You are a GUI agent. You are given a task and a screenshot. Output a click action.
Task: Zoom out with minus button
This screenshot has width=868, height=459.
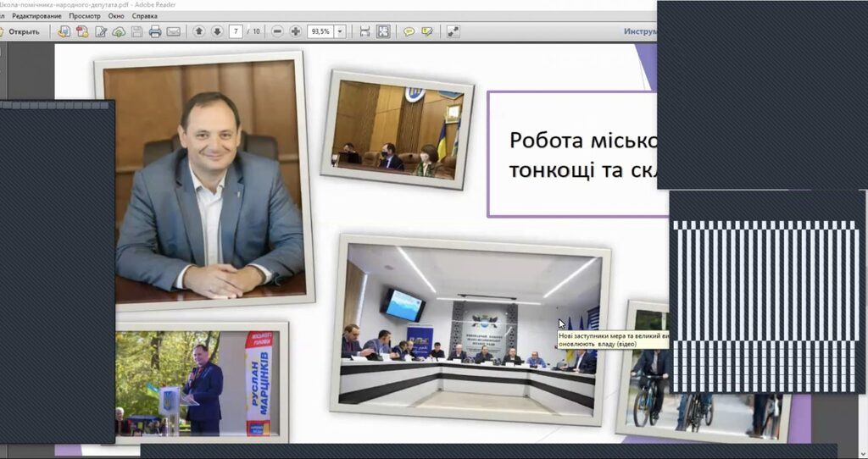(277, 31)
